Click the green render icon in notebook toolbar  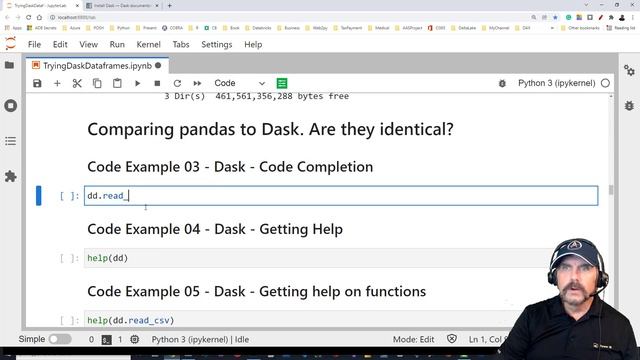pyautogui.click(x=282, y=83)
